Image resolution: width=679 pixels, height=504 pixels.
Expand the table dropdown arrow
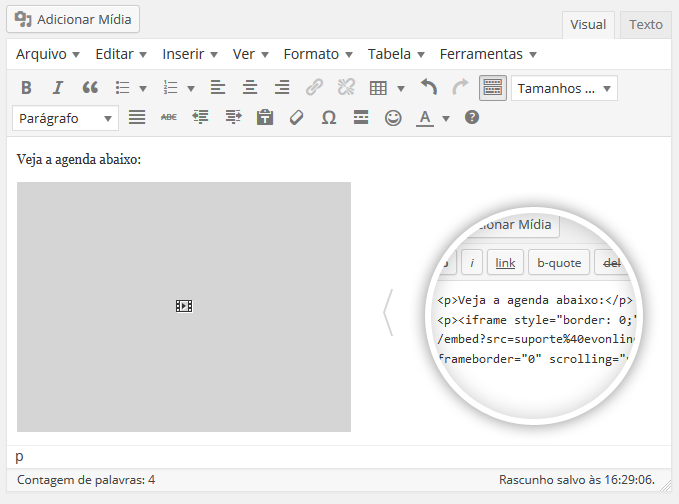pyautogui.click(x=401, y=89)
